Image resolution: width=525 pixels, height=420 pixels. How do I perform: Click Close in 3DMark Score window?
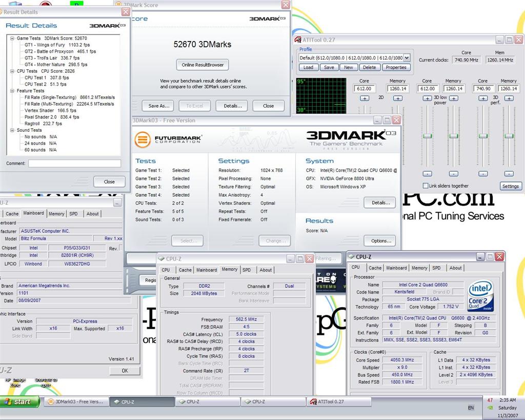pyautogui.click(x=268, y=106)
